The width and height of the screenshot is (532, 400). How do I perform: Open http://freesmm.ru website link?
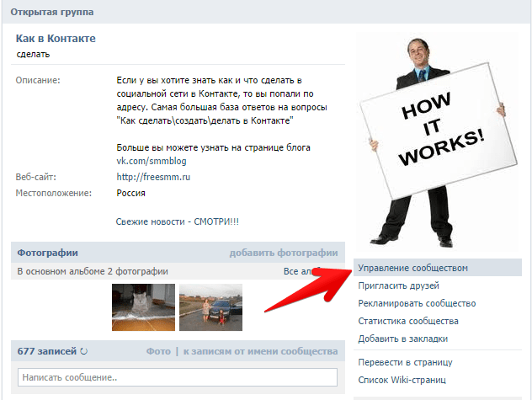(153, 177)
